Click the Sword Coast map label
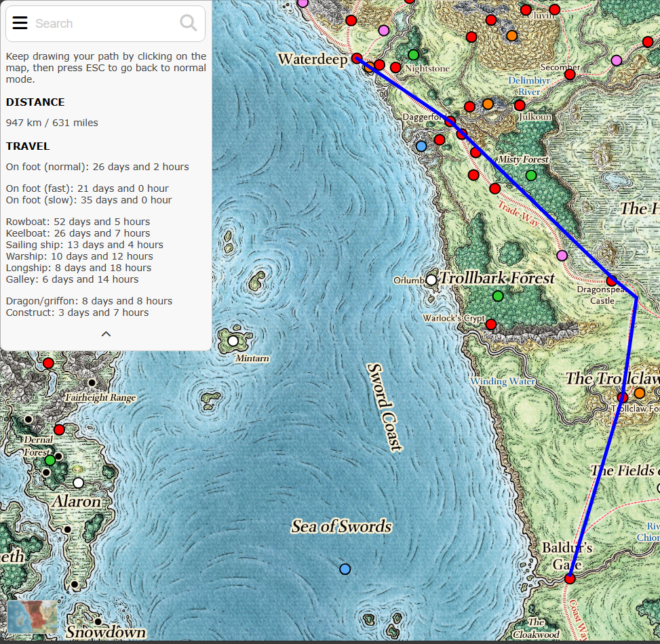660x644 pixels. coord(384,406)
